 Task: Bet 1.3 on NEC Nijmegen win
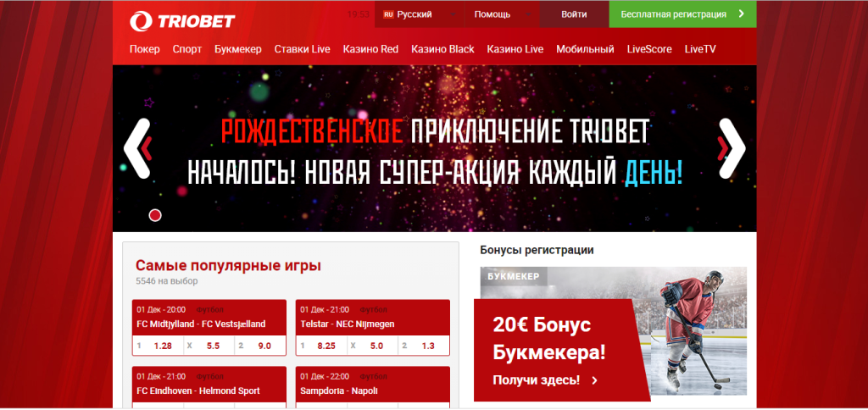point(424,346)
